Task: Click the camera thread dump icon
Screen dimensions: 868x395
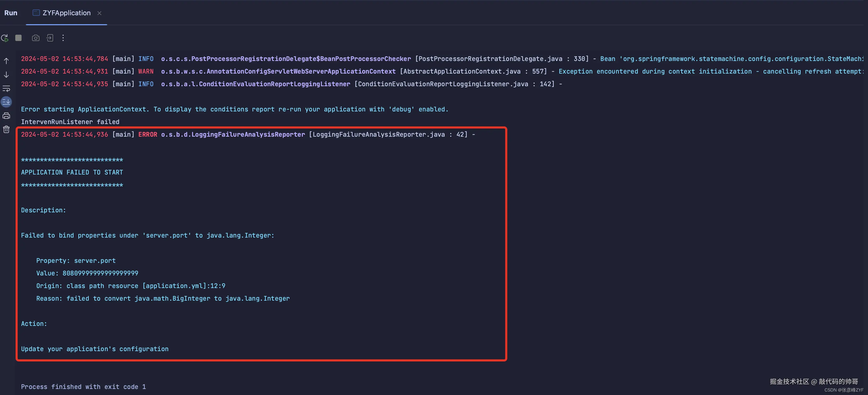Action: (x=36, y=38)
